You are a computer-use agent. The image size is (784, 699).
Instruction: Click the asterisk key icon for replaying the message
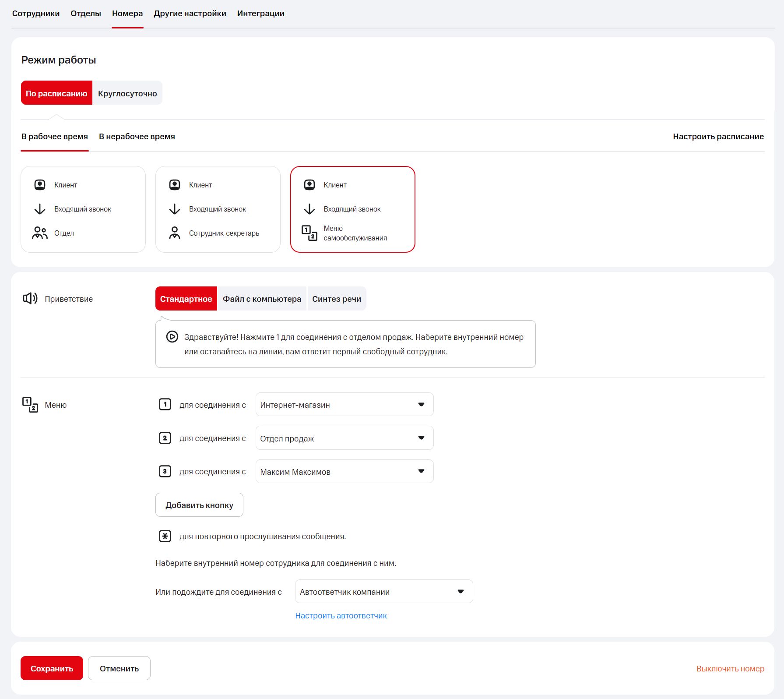click(x=165, y=536)
